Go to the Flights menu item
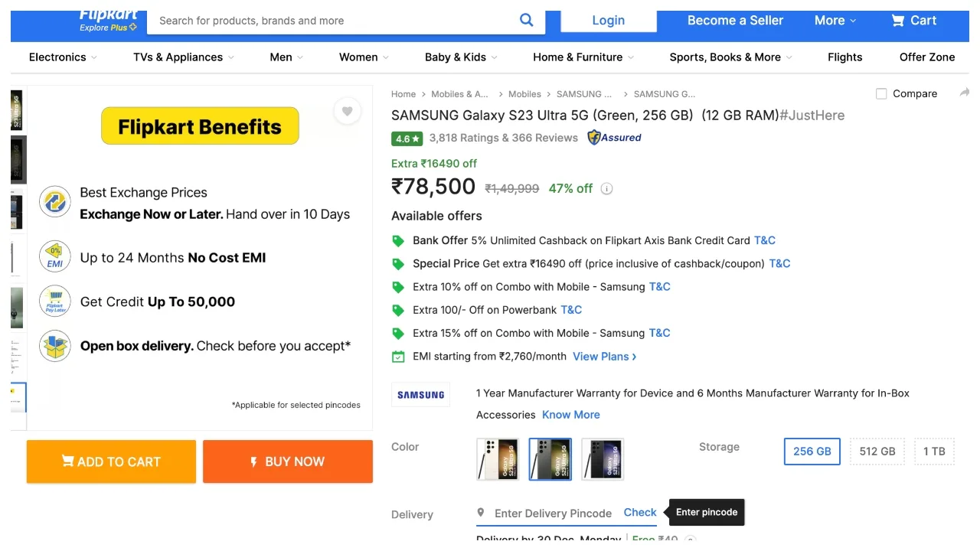 coord(844,57)
